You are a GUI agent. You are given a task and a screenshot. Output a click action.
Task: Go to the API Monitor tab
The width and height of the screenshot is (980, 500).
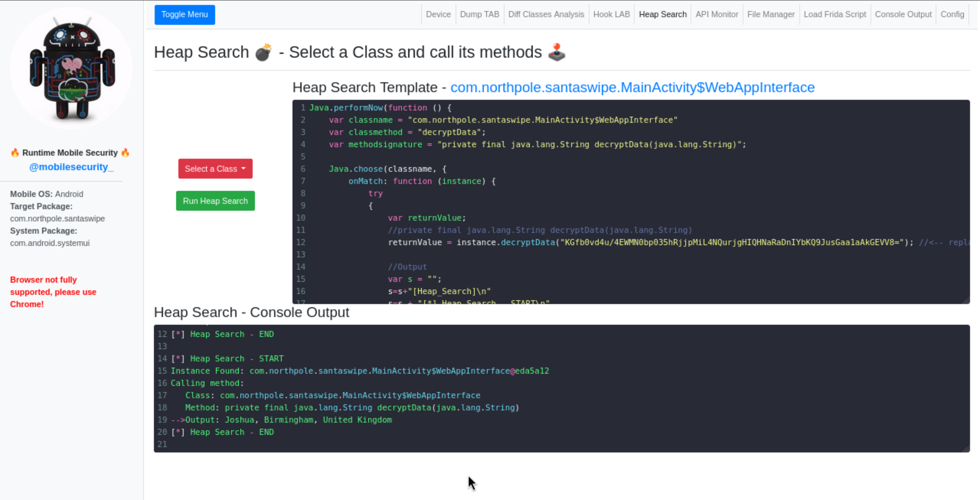pyautogui.click(x=717, y=14)
